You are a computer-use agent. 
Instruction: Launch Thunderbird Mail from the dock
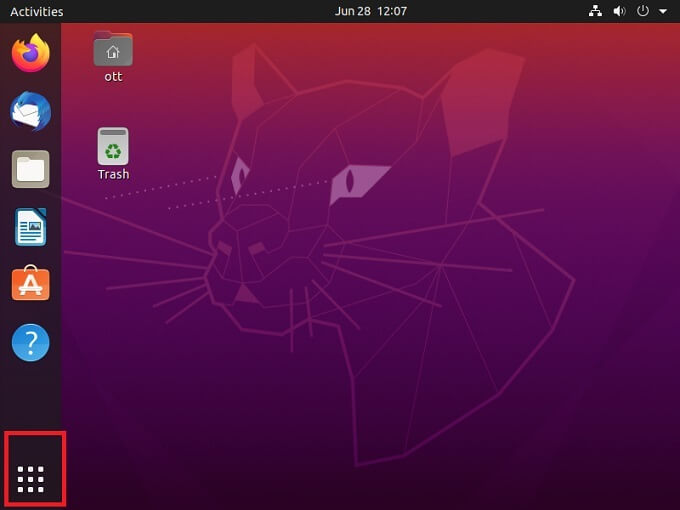(30, 111)
